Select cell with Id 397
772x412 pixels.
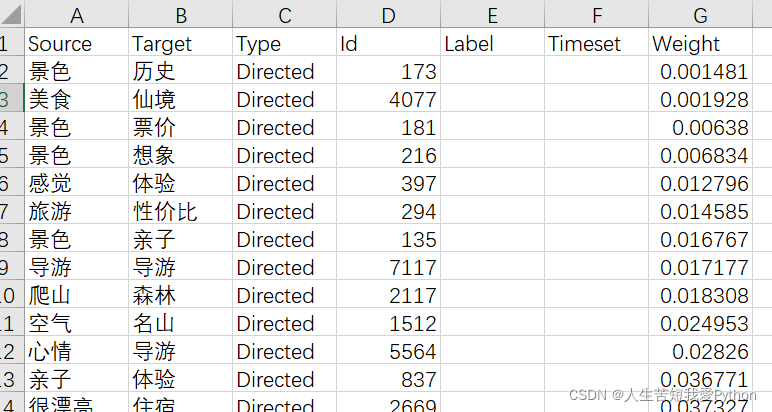click(388, 182)
